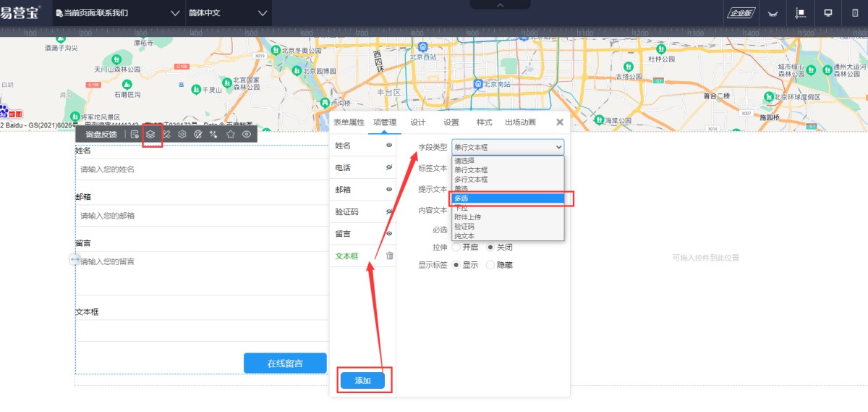The height and width of the screenshot is (412, 868).
Task: Select the 开启 radio for 拉伸
Action: click(456, 247)
